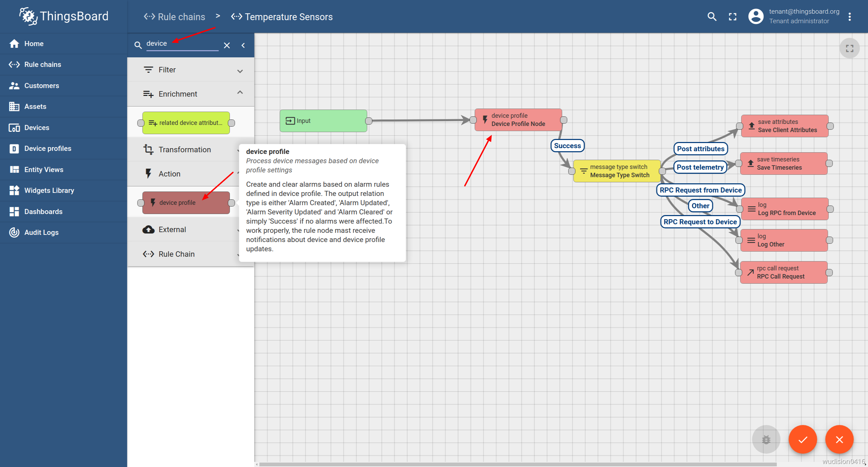Select the Message Type Switch node
868x467 pixels.
coord(617,171)
